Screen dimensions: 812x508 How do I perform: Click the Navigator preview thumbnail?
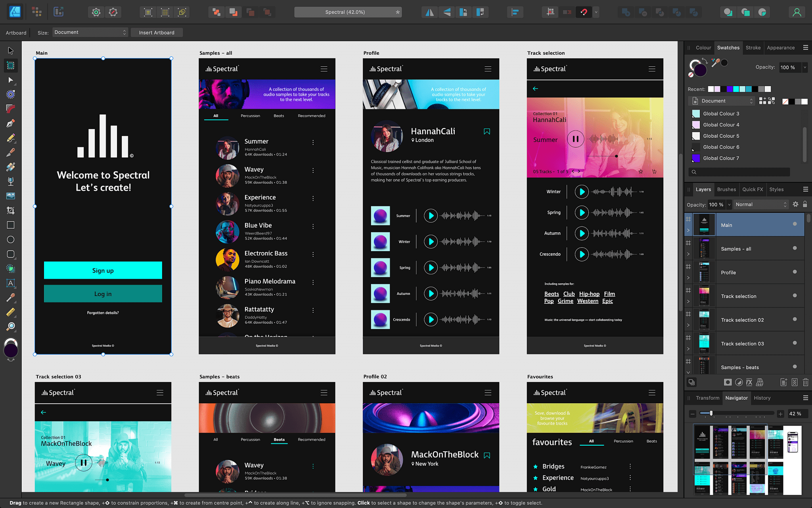[x=747, y=460]
